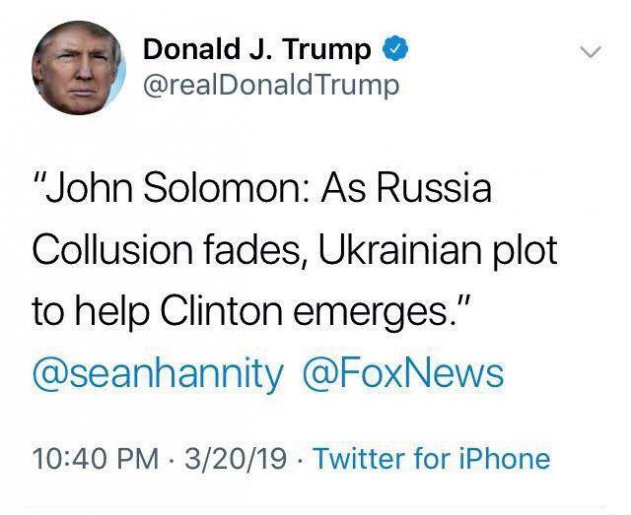This screenshot has width=631, height=515.
Task: Open the @FoxNews mention link
Action: tap(405, 374)
